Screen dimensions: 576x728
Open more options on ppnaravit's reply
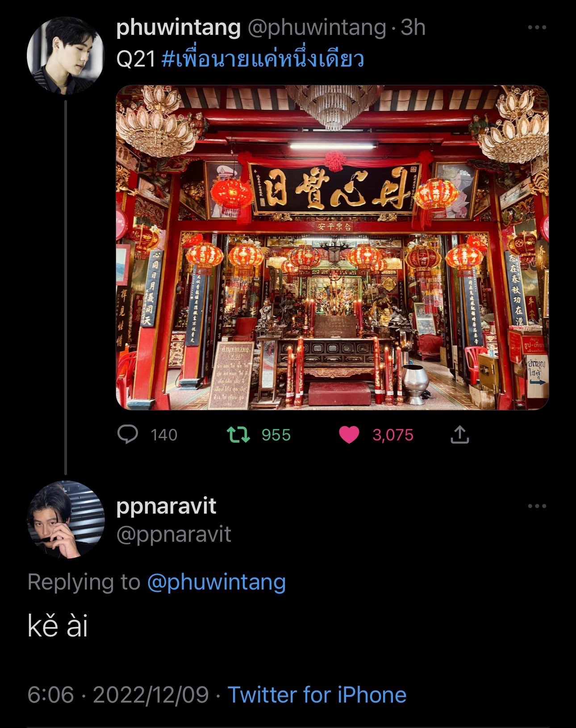pyautogui.click(x=537, y=506)
